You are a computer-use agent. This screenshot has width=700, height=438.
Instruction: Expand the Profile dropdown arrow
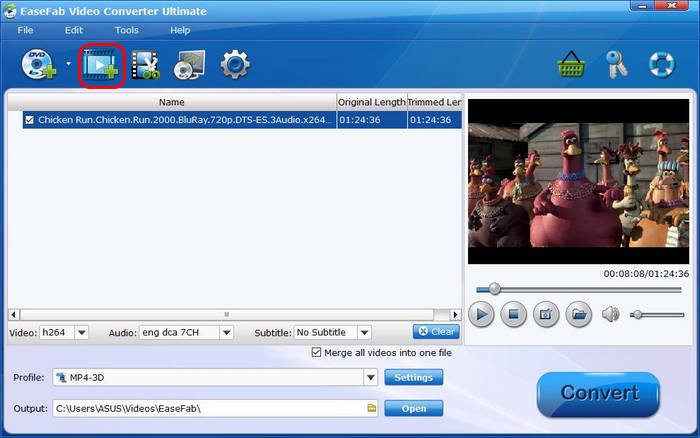tap(371, 378)
